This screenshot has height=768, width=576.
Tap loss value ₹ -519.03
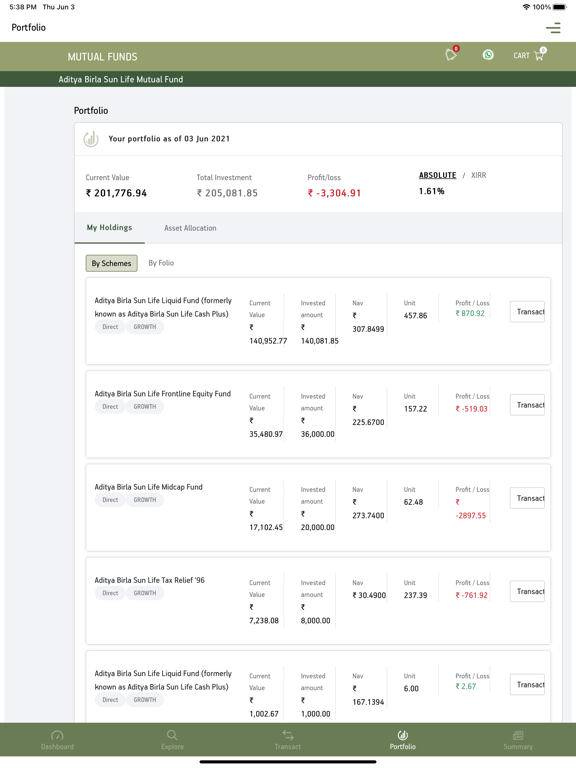pyautogui.click(x=472, y=409)
